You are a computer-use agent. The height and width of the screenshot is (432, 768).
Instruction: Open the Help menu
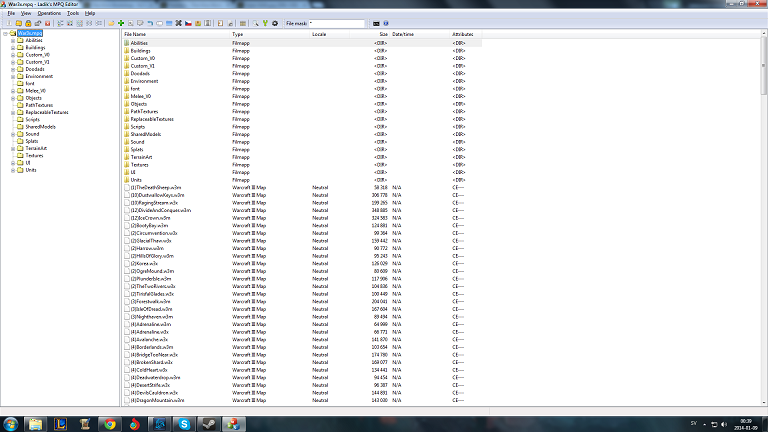pos(90,13)
